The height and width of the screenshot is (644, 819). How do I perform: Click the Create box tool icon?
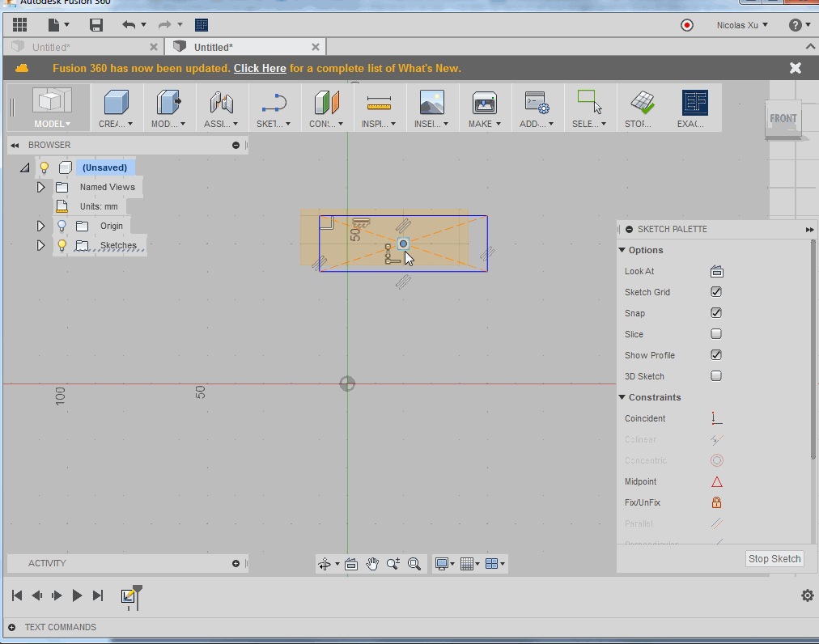(x=116, y=102)
